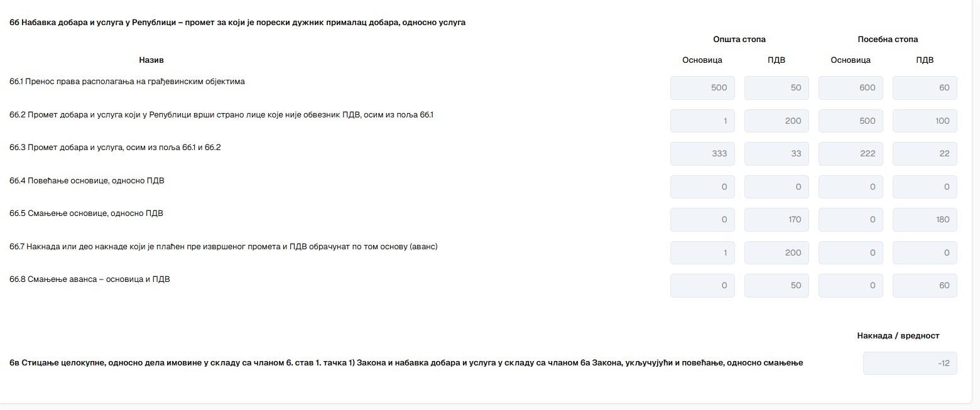Click the 6б.2 Промет добара страно лице row label
Image resolution: width=980 pixels, height=410 pixels.
tap(221, 115)
